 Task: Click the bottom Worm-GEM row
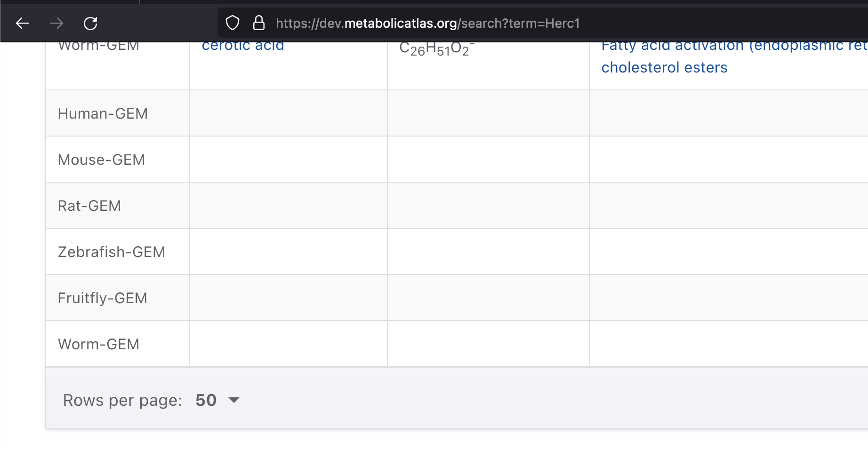point(98,344)
